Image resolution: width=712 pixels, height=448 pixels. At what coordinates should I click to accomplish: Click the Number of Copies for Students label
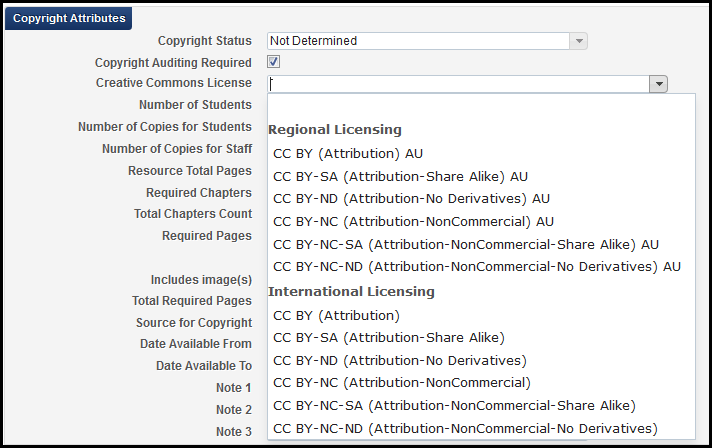[165, 127]
